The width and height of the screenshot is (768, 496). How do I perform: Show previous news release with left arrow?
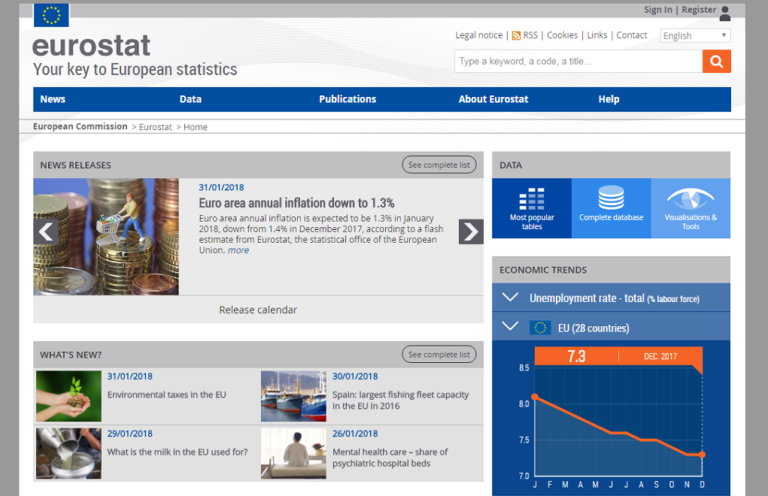tap(46, 232)
